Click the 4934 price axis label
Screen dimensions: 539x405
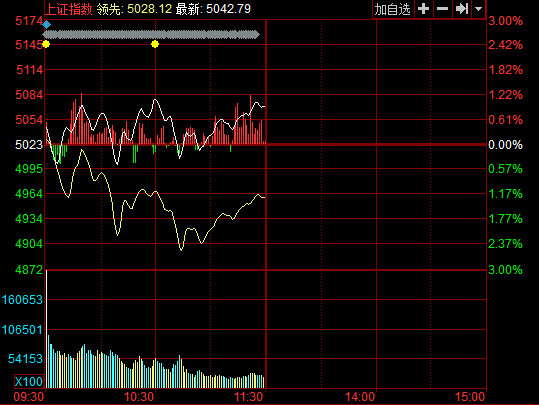click(x=29, y=219)
